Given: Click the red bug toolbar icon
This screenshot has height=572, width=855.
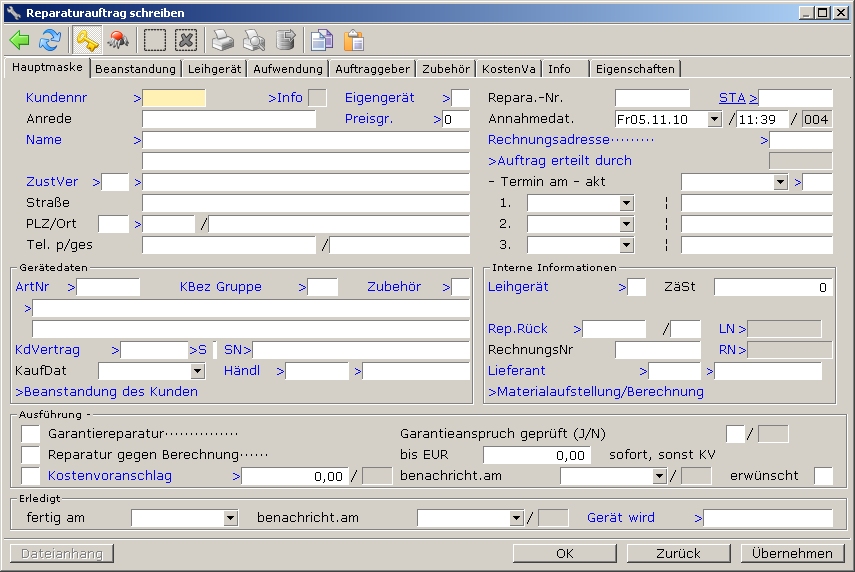Looking at the screenshot, I should pyautogui.click(x=119, y=40).
